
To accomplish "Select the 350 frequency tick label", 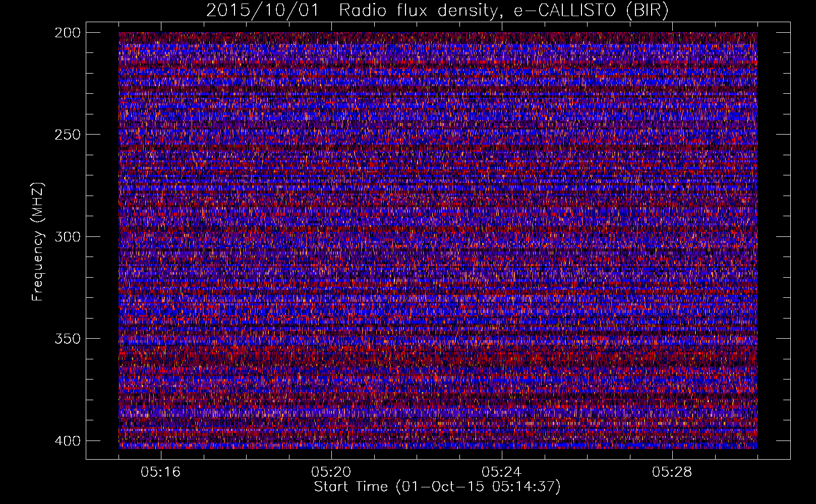I will pyautogui.click(x=67, y=338).
